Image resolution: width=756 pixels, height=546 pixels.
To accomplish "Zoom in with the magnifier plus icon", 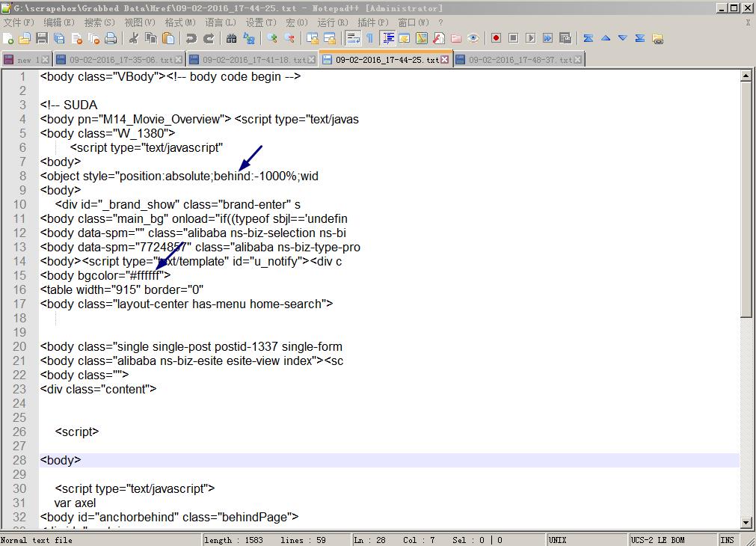I will (x=272, y=39).
